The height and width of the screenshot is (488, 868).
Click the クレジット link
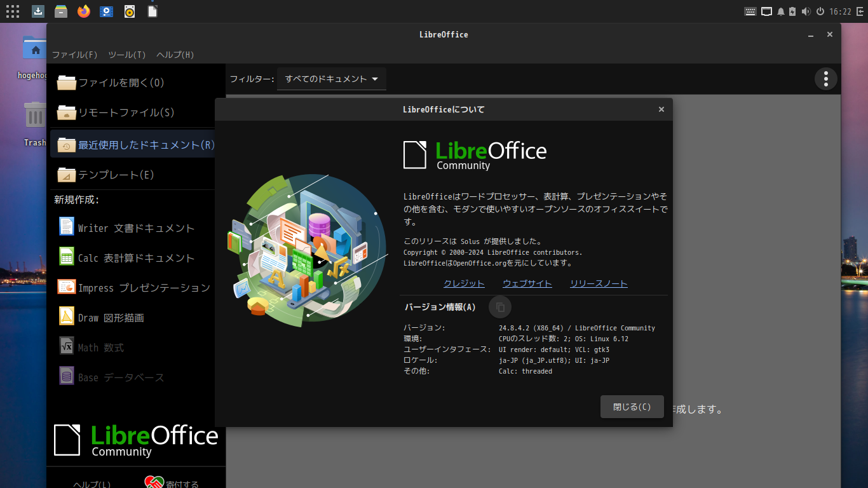click(464, 283)
